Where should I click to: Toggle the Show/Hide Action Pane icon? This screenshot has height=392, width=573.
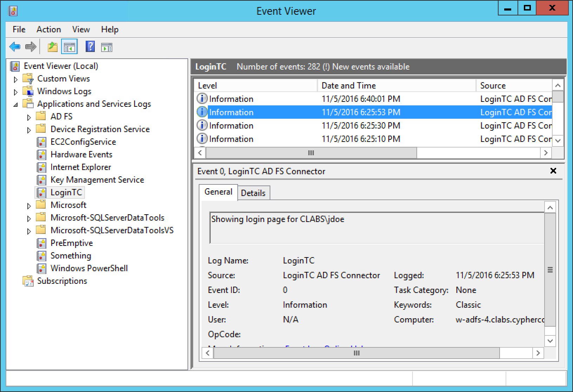coord(106,47)
